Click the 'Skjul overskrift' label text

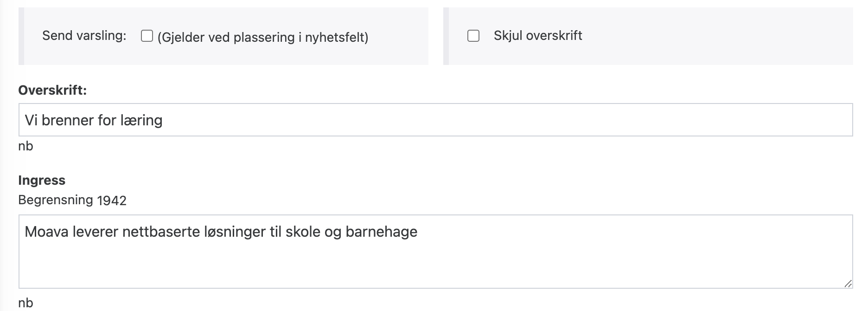pos(537,36)
